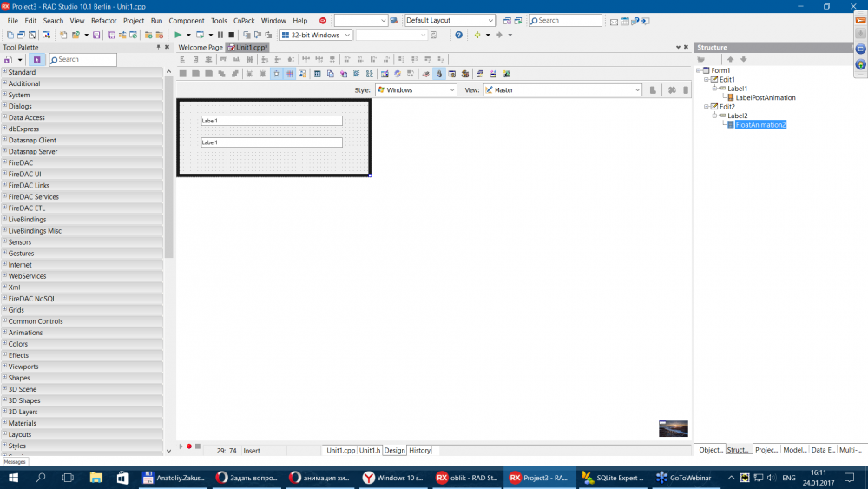
Task: Move selected component down in Structure
Action: coord(744,59)
